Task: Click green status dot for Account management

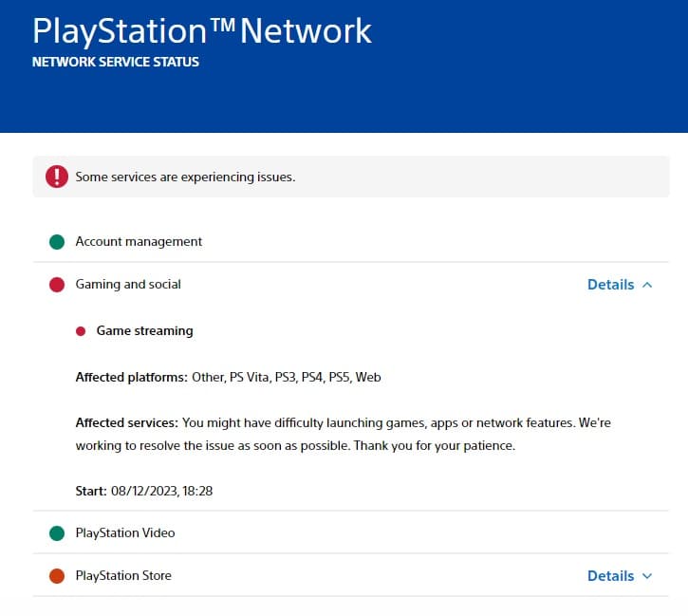Action: (57, 242)
